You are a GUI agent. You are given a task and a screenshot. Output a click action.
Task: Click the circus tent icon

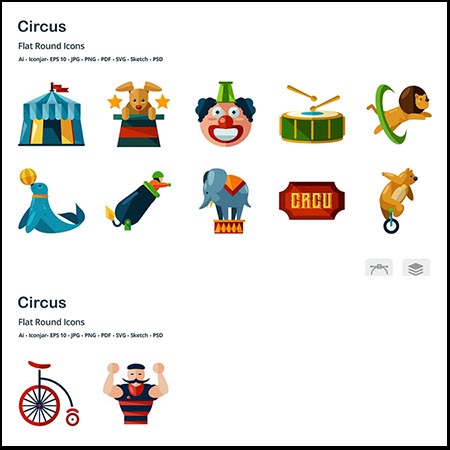pyautogui.click(x=51, y=114)
